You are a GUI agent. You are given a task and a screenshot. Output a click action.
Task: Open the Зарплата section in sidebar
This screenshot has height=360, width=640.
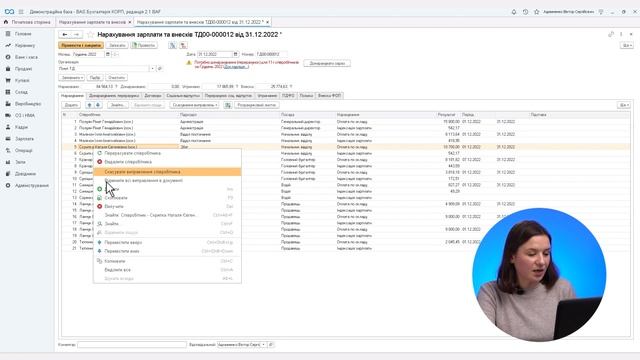click(24, 139)
